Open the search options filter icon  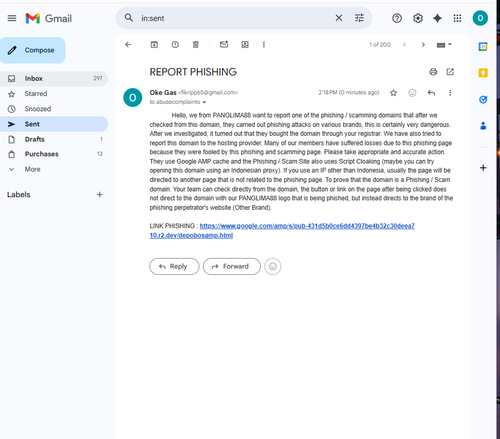pos(359,18)
